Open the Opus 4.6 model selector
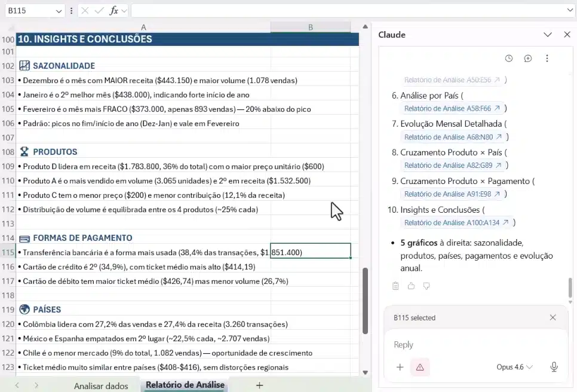Image resolution: width=577 pixels, height=392 pixels. [x=514, y=367]
